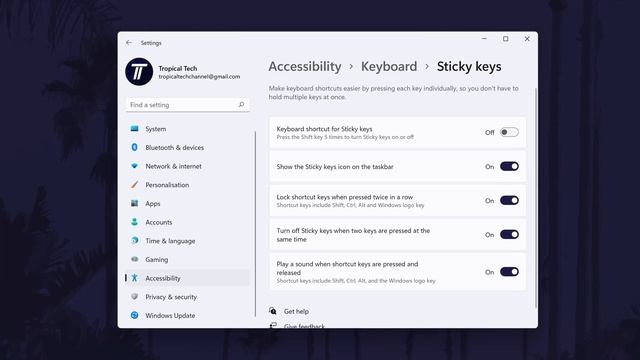Turn on Keyboard shortcut for Sticky keys

pyautogui.click(x=509, y=132)
